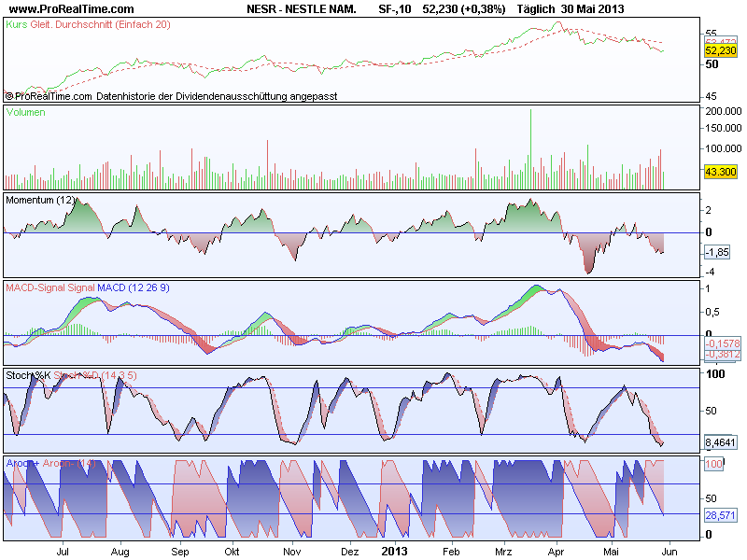
Task: Click the 2 momentum axis label
Action: (x=709, y=210)
